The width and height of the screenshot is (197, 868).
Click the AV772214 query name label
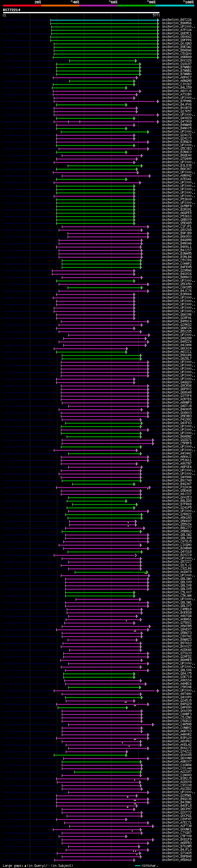(x=11, y=10)
